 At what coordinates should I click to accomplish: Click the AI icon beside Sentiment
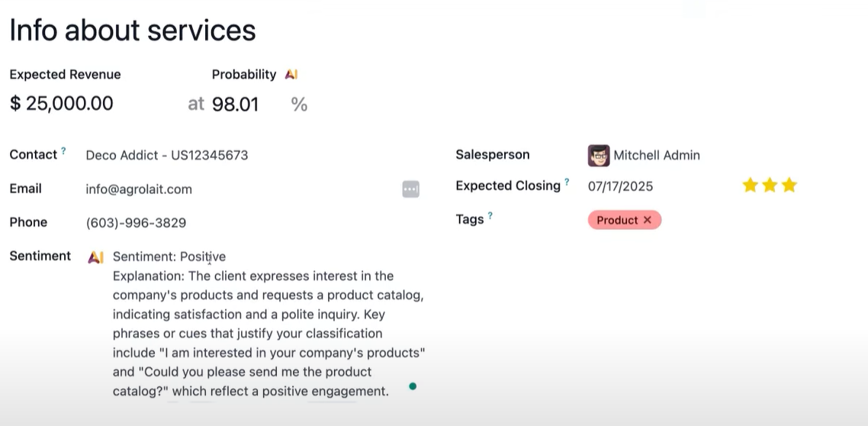(x=95, y=257)
